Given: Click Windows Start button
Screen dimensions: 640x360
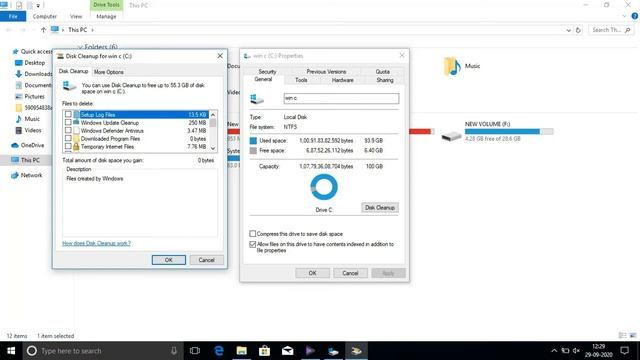Looking at the screenshot, I should point(11,351).
